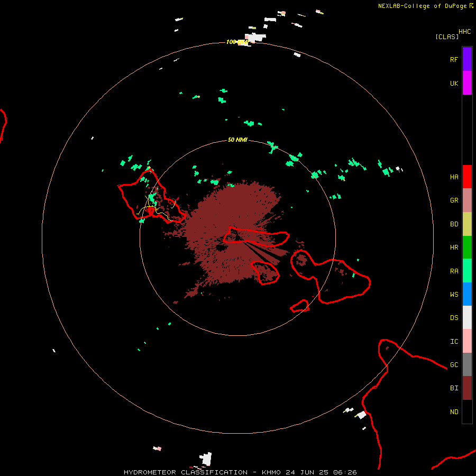This screenshot has width=476, height=476.
Task: Click the HA legend label
Action: [454, 177]
